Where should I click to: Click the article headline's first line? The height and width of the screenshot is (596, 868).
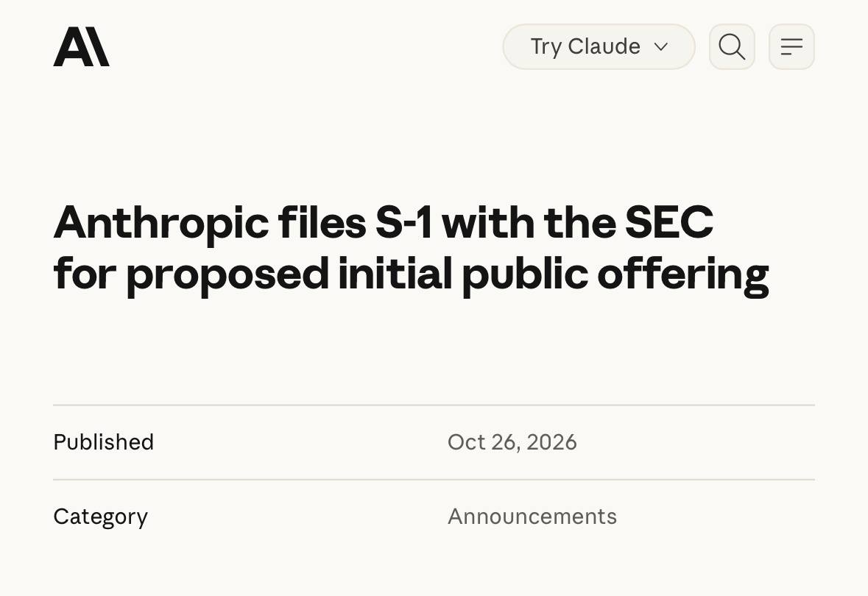point(383,222)
